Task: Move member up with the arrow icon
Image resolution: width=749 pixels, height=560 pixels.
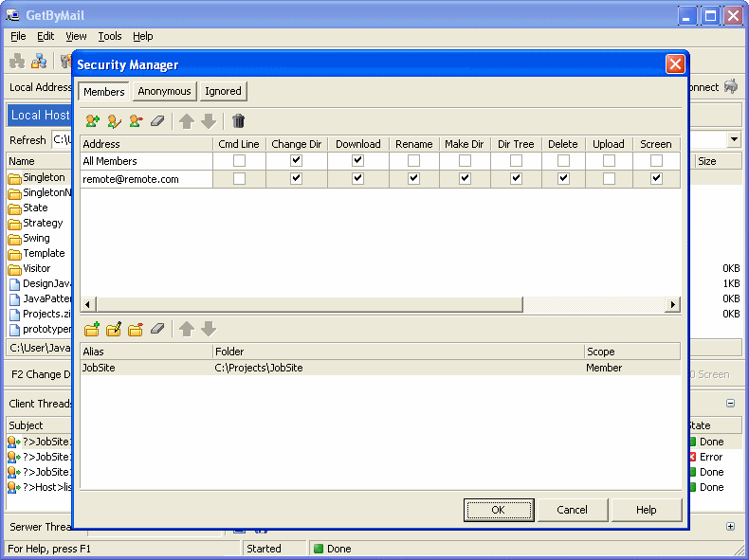Action: 187,121
